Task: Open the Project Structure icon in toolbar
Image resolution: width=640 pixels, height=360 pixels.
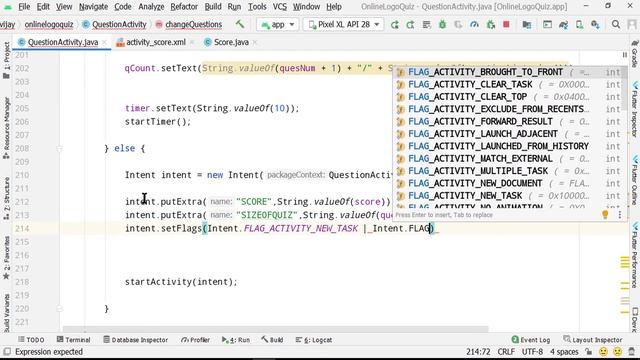Action: coord(527,25)
